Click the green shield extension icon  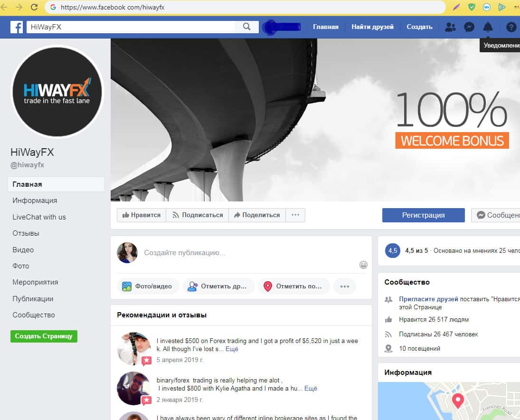click(x=471, y=7)
